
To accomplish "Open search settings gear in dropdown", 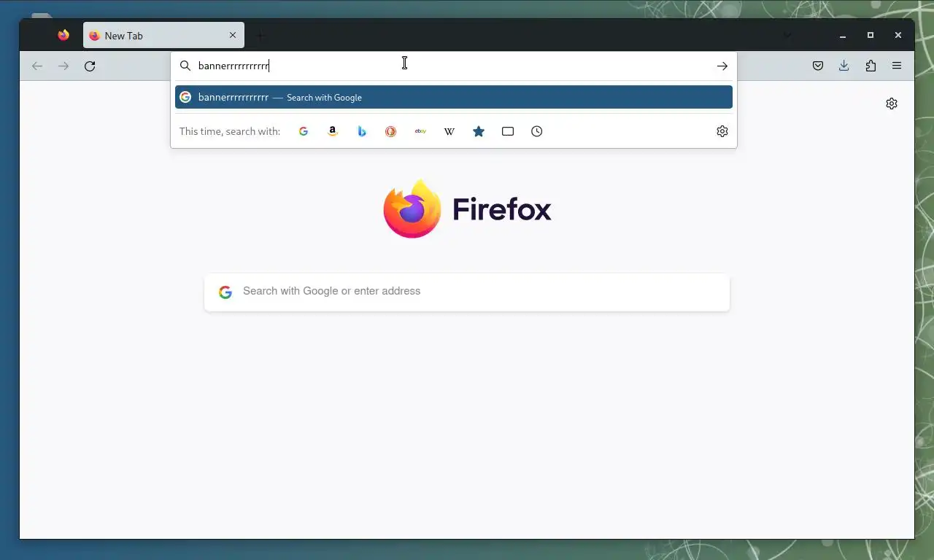I will coord(722,131).
